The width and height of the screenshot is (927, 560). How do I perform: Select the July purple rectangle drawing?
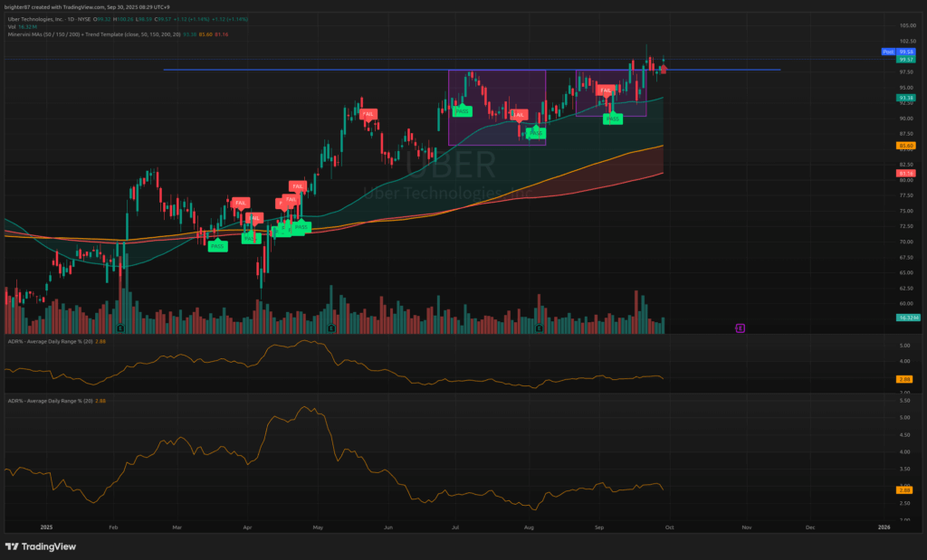click(x=497, y=108)
